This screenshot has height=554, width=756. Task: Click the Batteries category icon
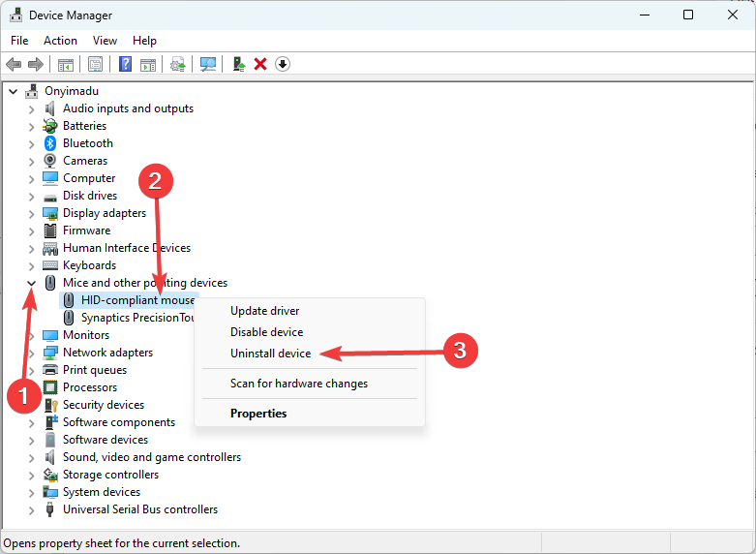[50, 126]
